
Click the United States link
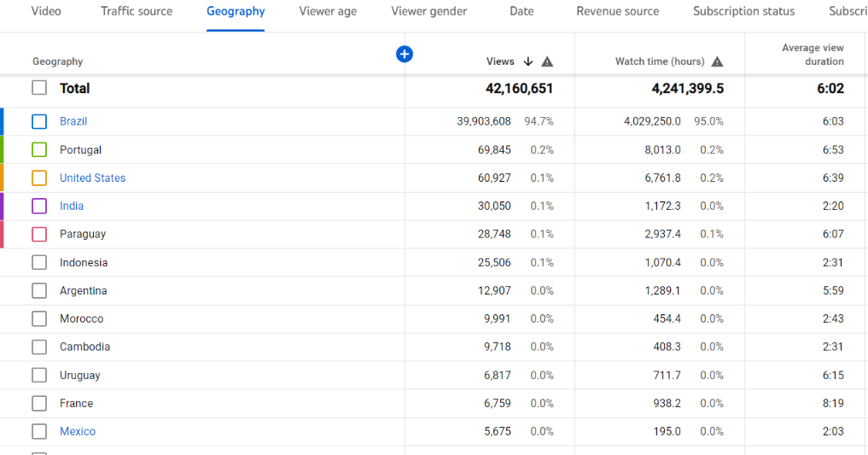92,178
